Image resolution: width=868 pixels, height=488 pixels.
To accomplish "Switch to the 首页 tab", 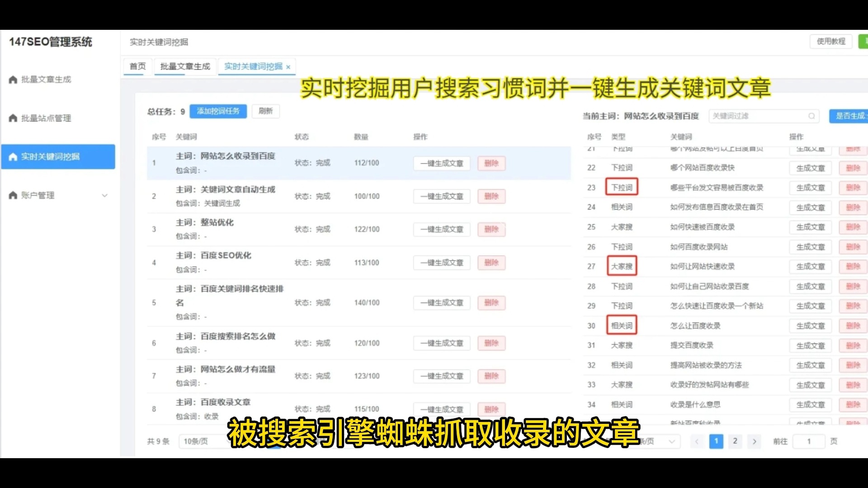I will click(137, 66).
